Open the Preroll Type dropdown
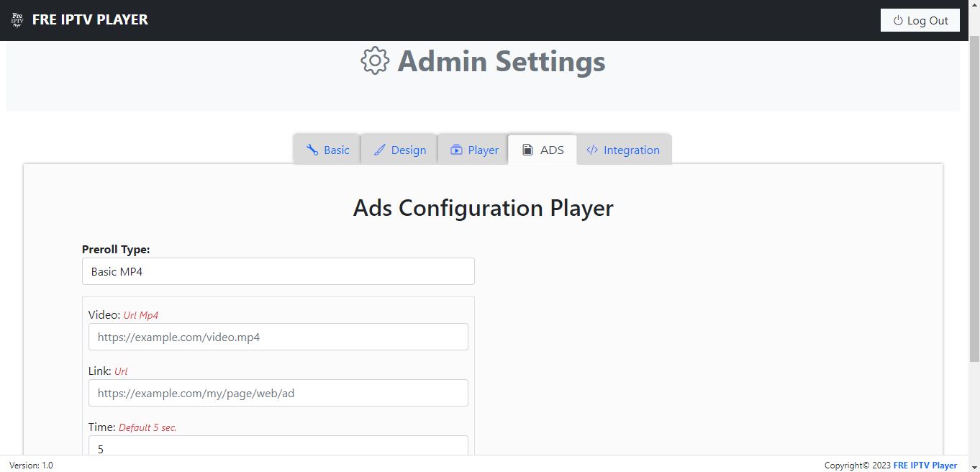This screenshot has width=980, height=472. click(x=278, y=271)
